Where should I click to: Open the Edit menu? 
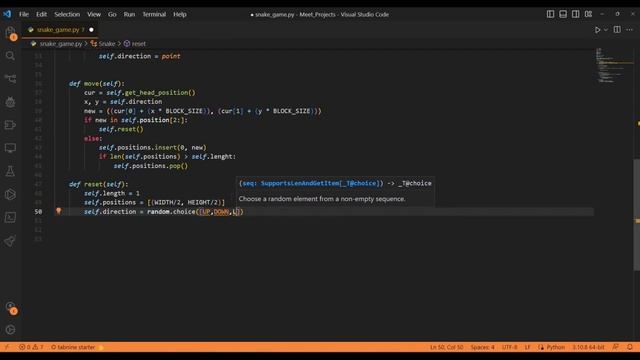pyautogui.click(x=41, y=14)
